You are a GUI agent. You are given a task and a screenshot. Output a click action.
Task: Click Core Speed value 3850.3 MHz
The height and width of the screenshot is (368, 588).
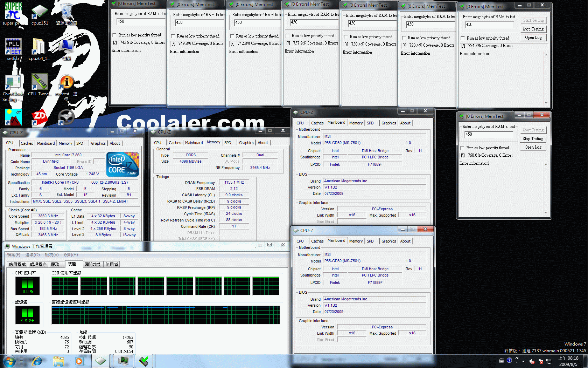[48, 216]
